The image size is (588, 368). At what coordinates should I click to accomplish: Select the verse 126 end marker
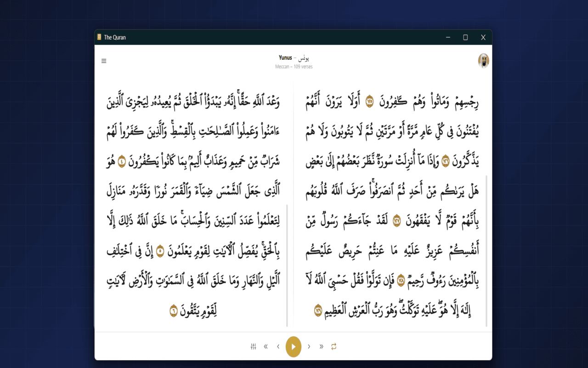point(446,162)
